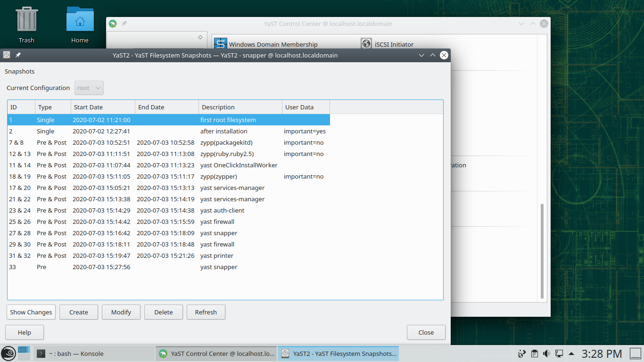644x362 pixels.
Task: Click the YaST Control Center title bar app icon
Action: tap(112, 24)
